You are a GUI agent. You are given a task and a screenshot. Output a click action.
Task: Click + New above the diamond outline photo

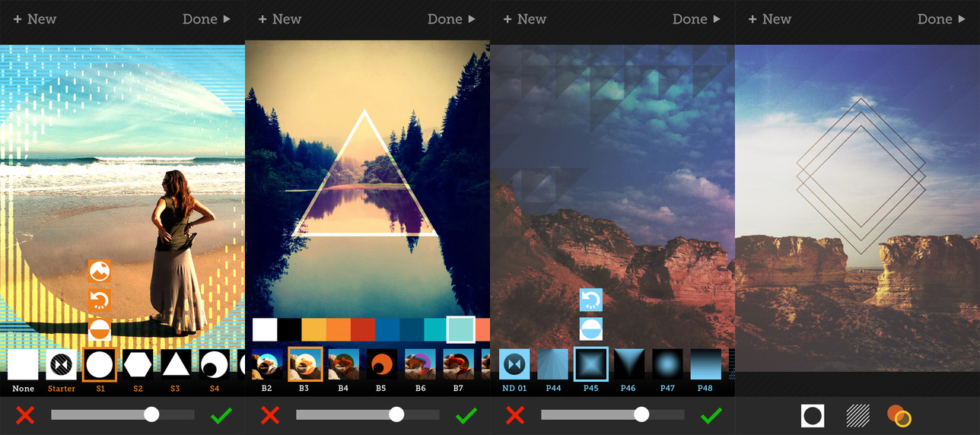click(x=769, y=19)
